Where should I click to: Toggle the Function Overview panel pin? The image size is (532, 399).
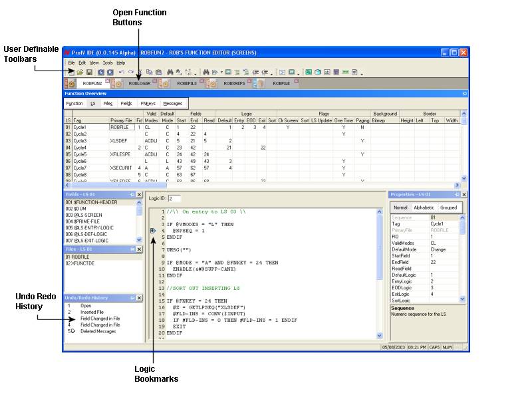464,94
